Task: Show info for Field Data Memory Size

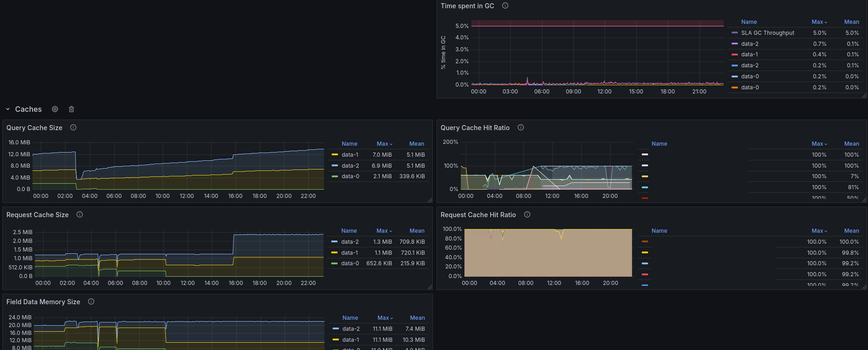Action: [x=91, y=302]
